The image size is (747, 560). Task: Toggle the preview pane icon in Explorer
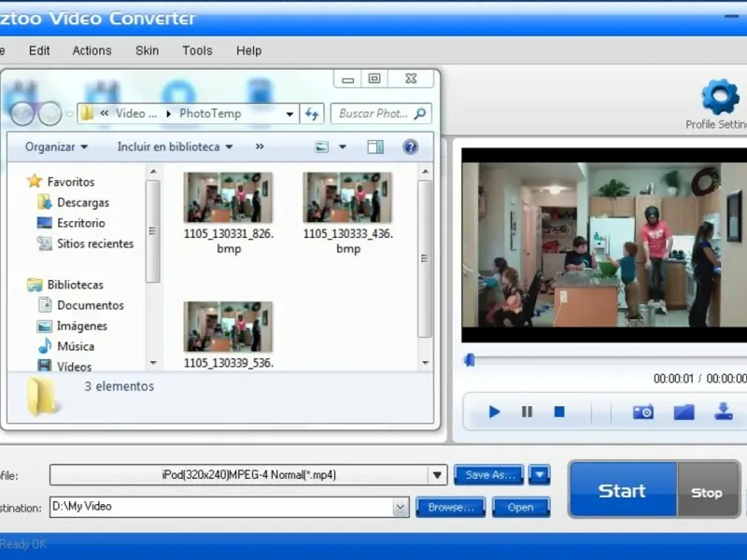point(375,147)
